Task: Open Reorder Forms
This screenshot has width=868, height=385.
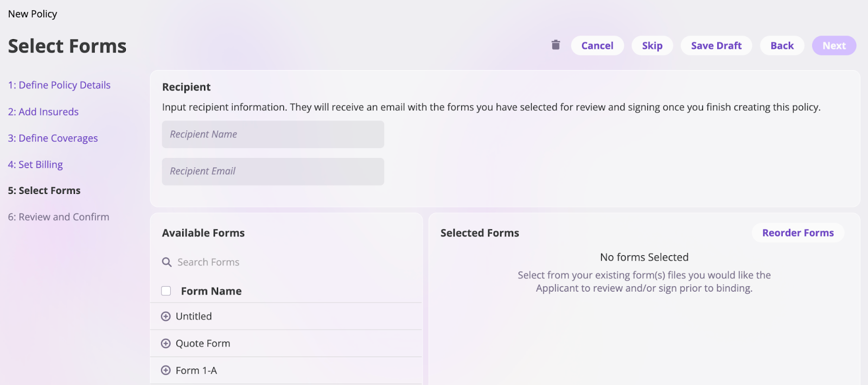Action: [797, 233]
